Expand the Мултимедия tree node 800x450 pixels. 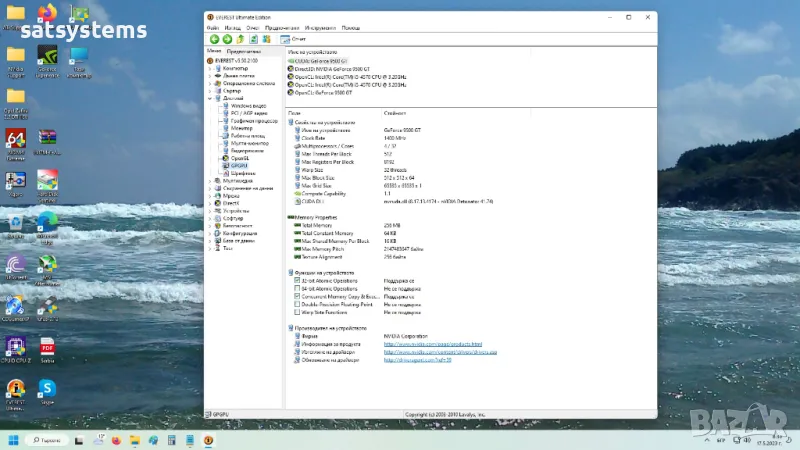(209, 180)
